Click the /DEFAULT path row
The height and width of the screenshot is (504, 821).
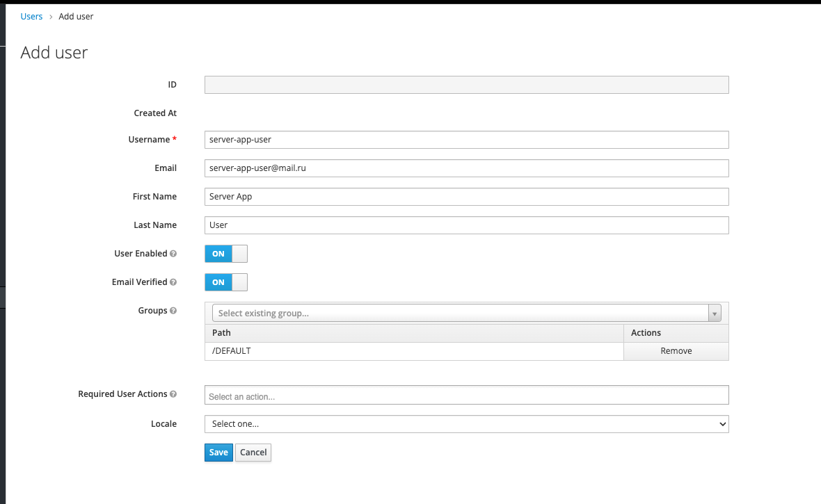pyautogui.click(x=414, y=351)
